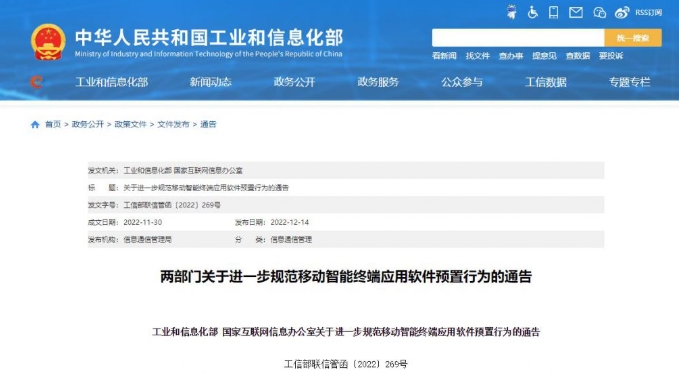
Task: Open the 政务公开 navigation menu
Action: pyautogui.click(x=294, y=82)
